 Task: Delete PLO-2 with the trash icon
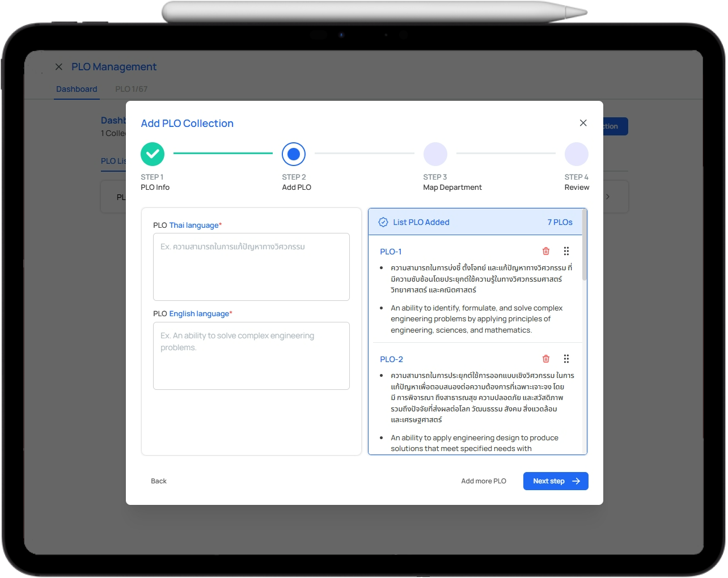[546, 359]
